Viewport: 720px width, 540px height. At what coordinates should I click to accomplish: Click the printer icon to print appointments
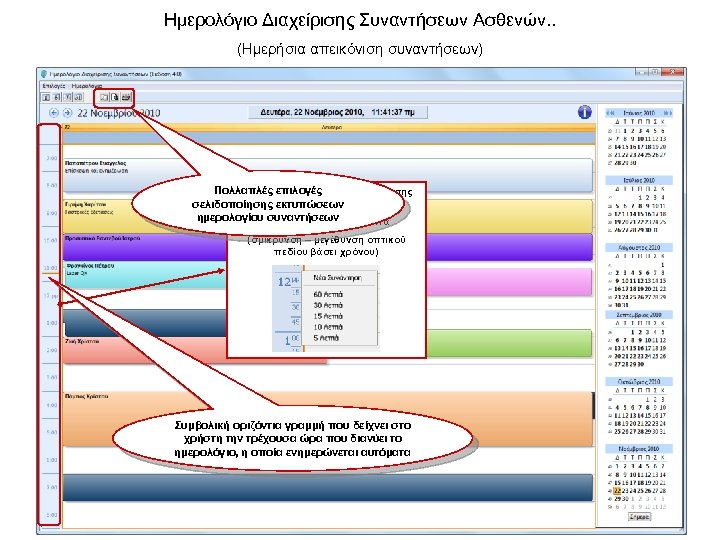[x=126, y=97]
